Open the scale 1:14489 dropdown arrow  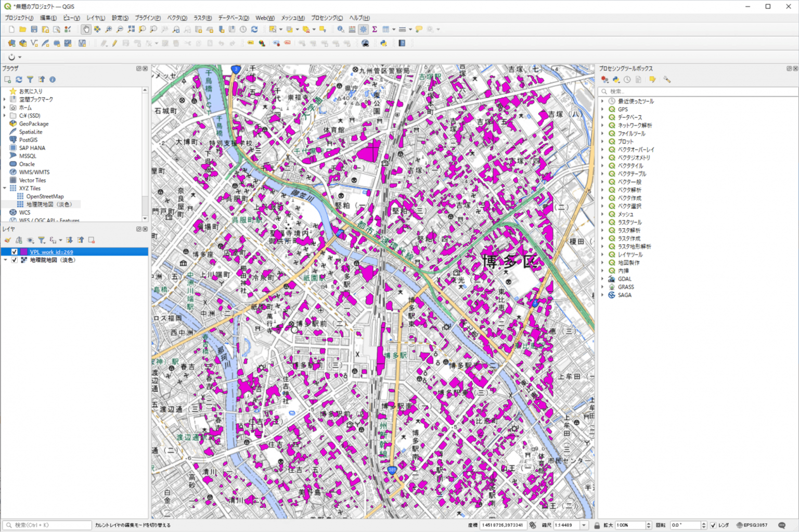[x=584, y=525]
